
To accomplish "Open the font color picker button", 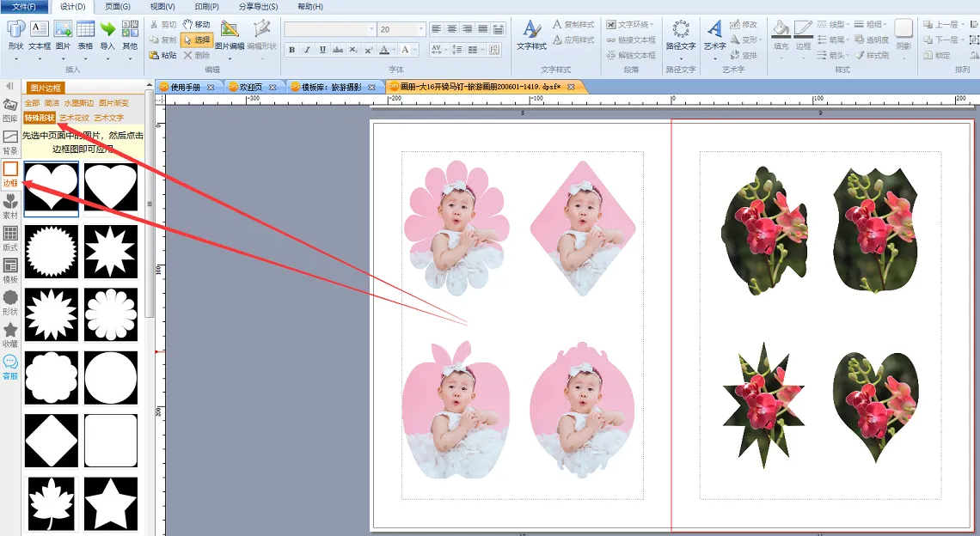I will (x=387, y=50).
